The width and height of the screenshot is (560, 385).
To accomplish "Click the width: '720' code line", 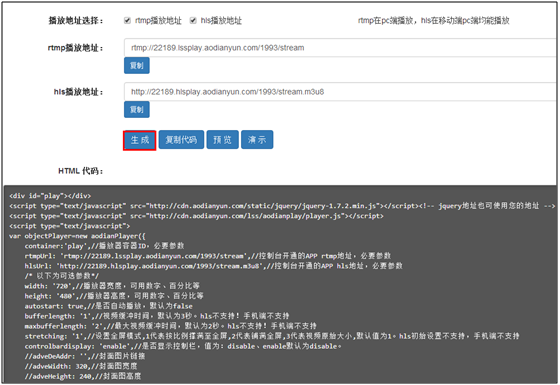I will (x=112, y=286).
